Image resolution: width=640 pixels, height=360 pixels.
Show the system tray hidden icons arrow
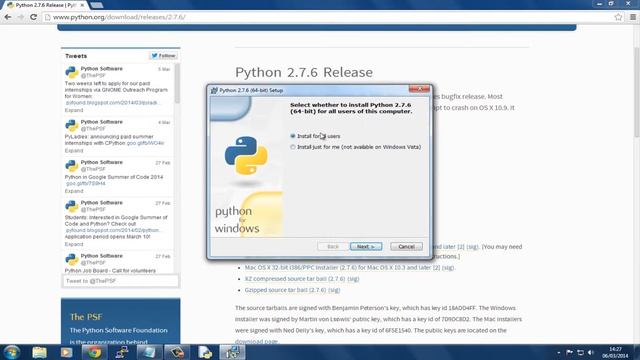pyautogui.click(x=558, y=352)
